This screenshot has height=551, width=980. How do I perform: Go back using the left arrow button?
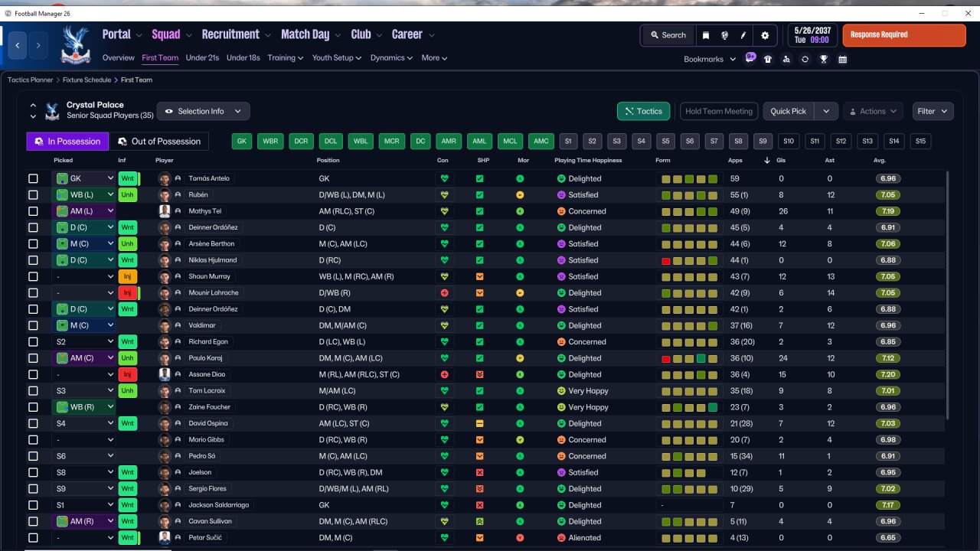pyautogui.click(x=17, y=45)
